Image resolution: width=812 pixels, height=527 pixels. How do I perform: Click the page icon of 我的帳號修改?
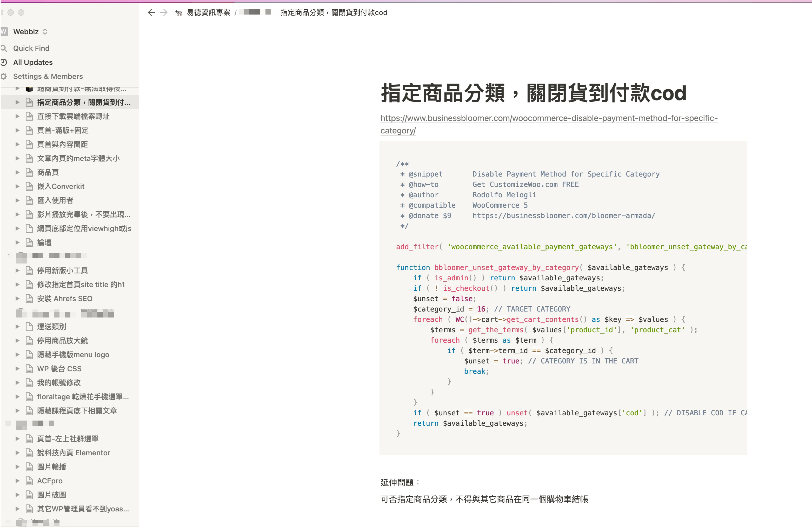click(29, 382)
